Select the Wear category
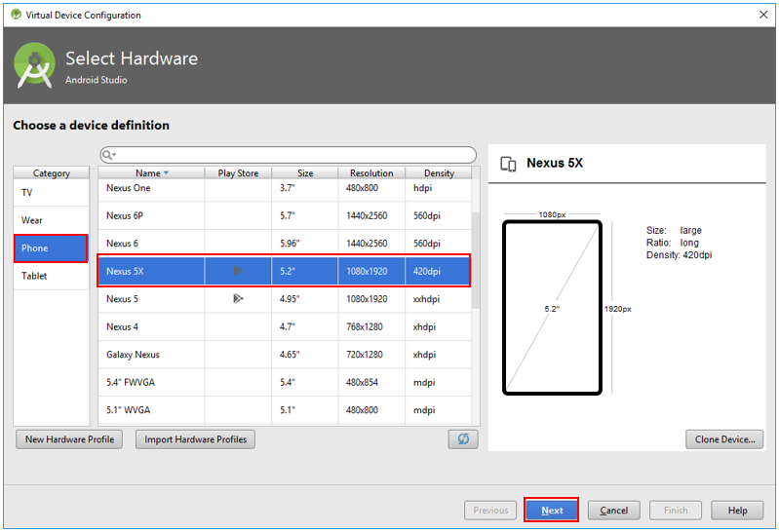 (x=51, y=220)
